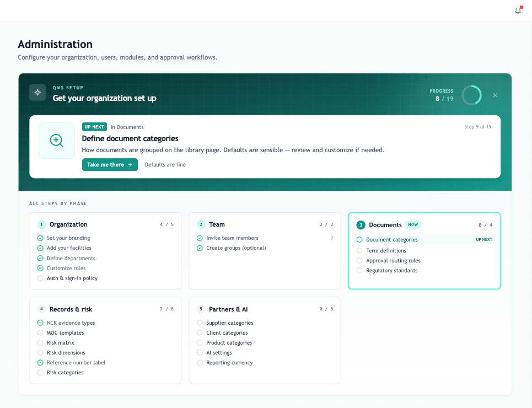Click the Set your branding check icon
This screenshot has width=532, height=408.
[40, 238]
